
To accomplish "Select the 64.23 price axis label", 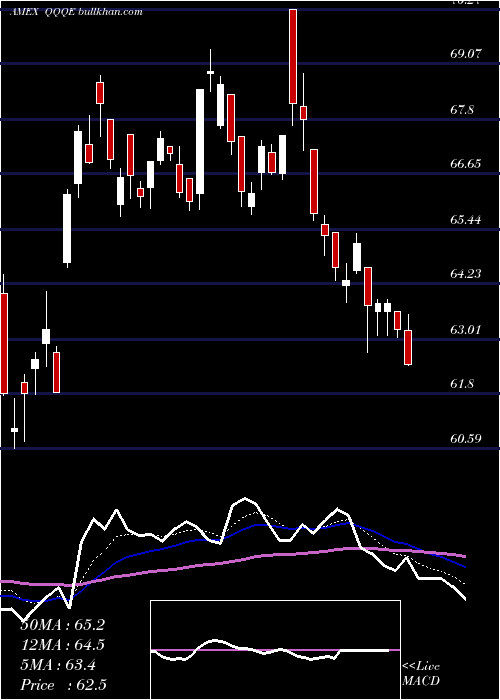I will click(466, 274).
